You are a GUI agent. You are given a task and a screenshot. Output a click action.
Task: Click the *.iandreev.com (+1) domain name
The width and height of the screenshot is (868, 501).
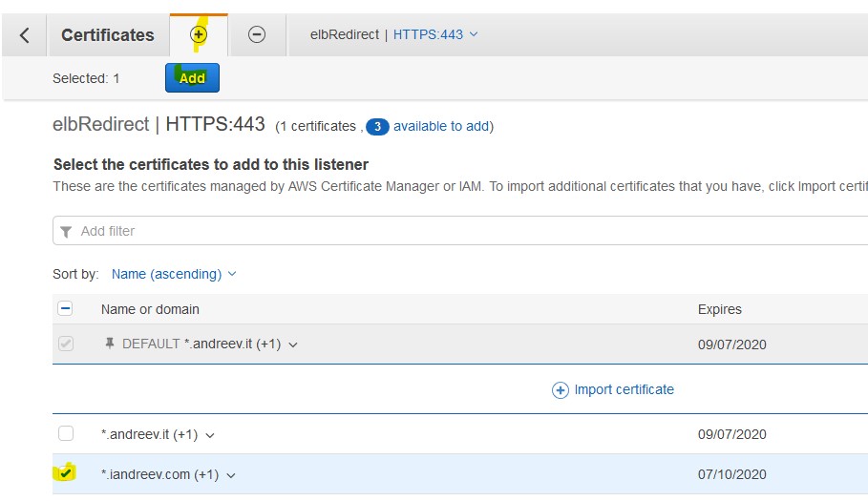tap(160, 474)
